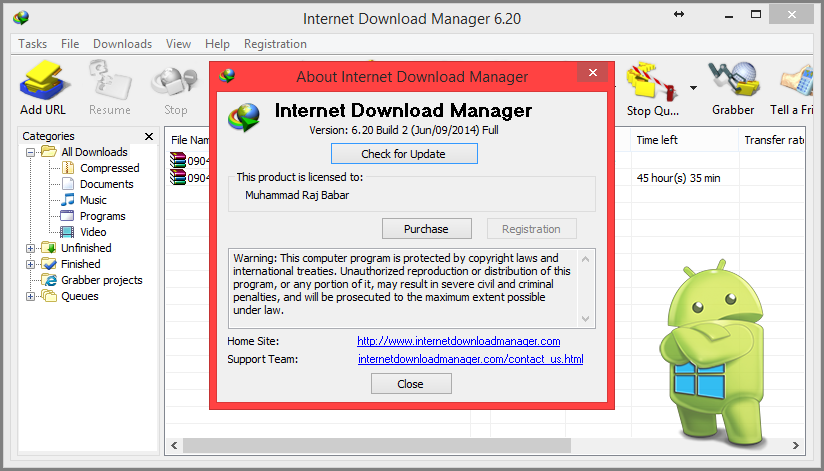Select the first download row archive icon

click(178, 160)
